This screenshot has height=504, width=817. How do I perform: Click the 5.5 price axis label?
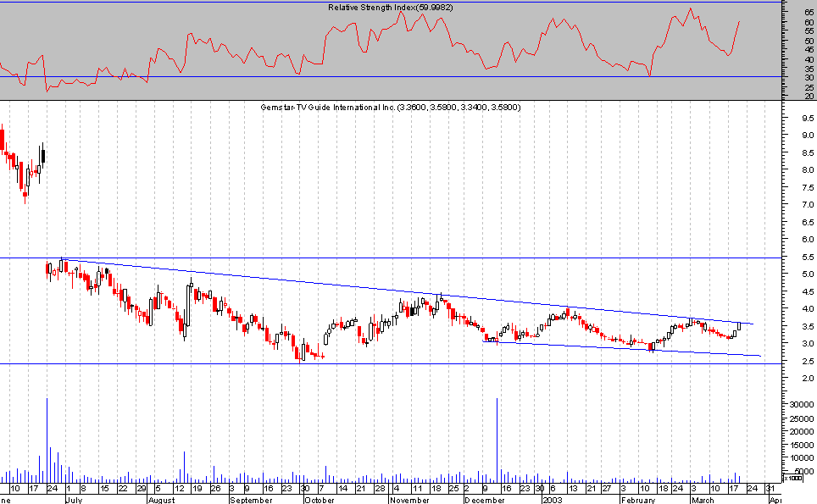(x=808, y=258)
